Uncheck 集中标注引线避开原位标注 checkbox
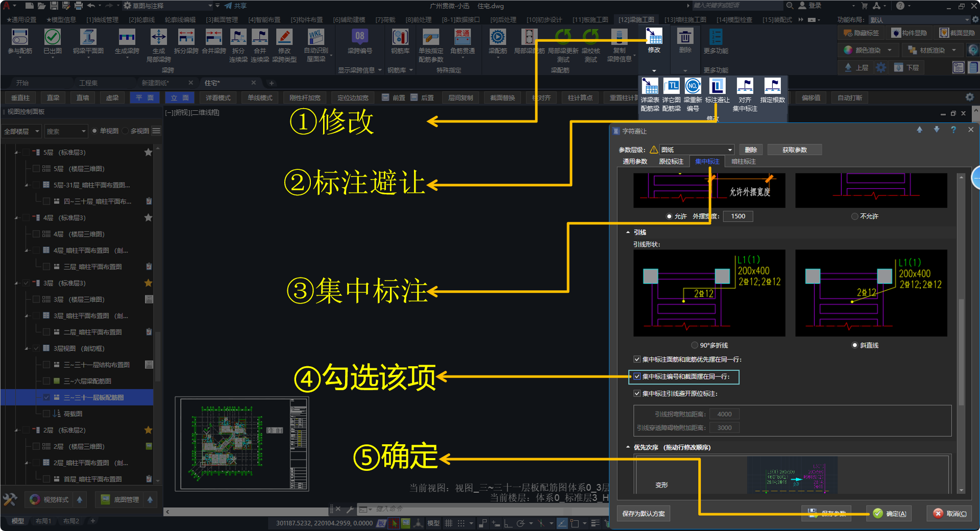Image resolution: width=980 pixels, height=531 pixels. tap(637, 394)
